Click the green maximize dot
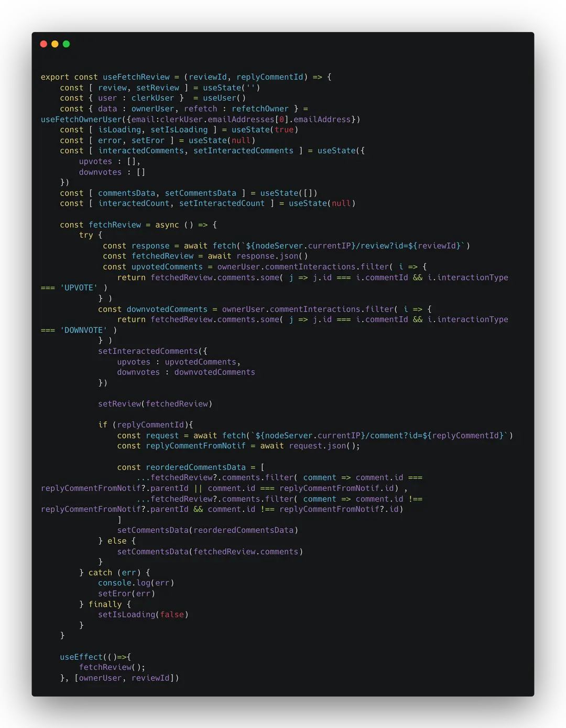The width and height of the screenshot is (566, 728). coord(67,44)
